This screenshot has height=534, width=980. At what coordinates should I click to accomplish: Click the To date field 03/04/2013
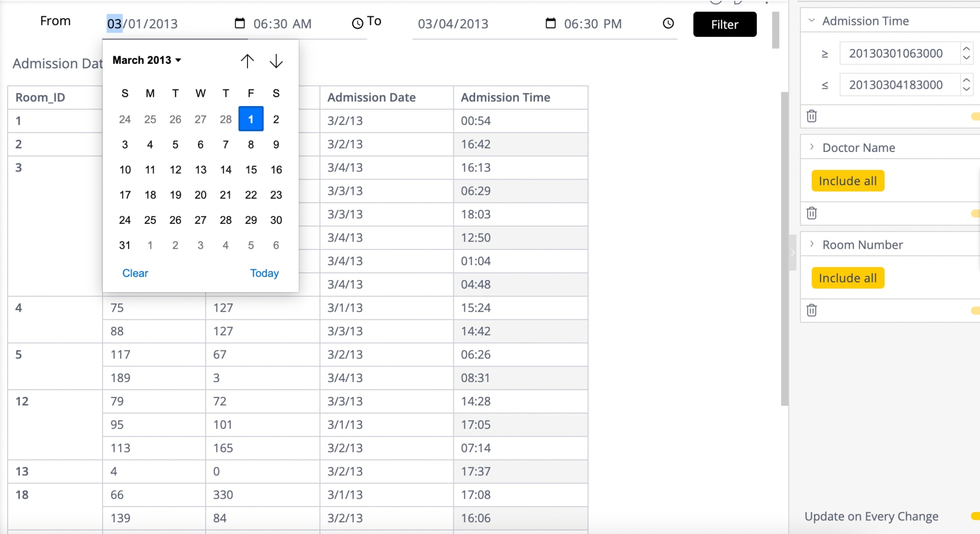[x=453, y=23]
